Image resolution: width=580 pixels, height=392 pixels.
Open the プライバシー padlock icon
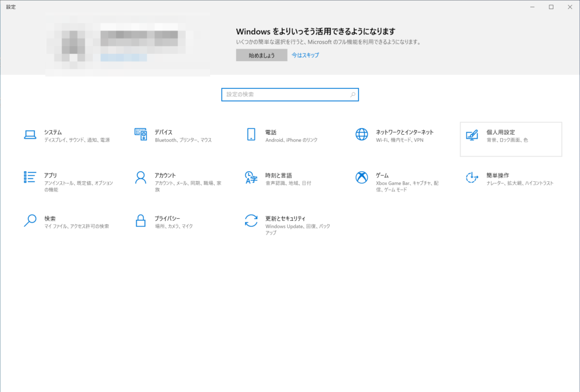click(x=140, y=220)
